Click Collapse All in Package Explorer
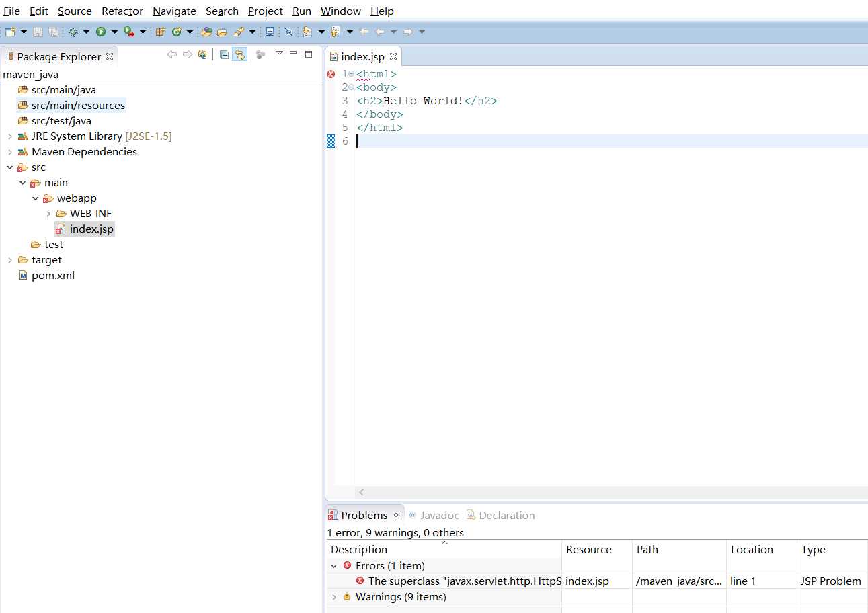This screenshot has width=868, height=613. (x=224, y=54)
